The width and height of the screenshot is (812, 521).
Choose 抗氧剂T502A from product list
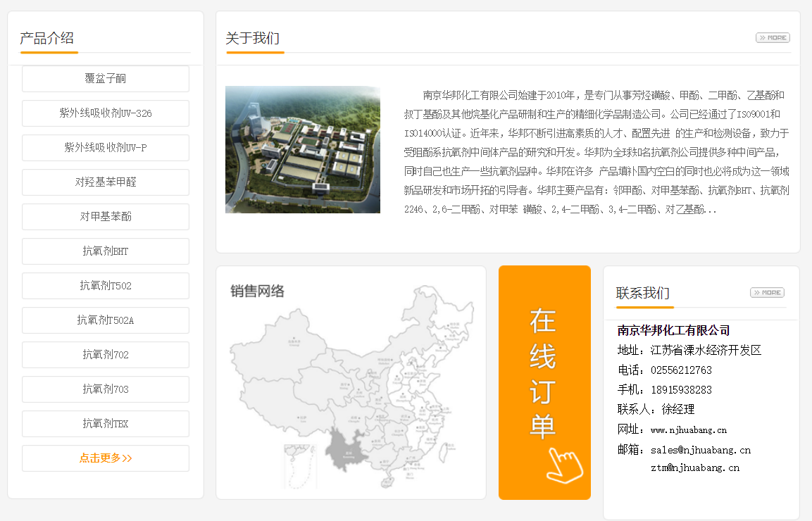(106, 320)
